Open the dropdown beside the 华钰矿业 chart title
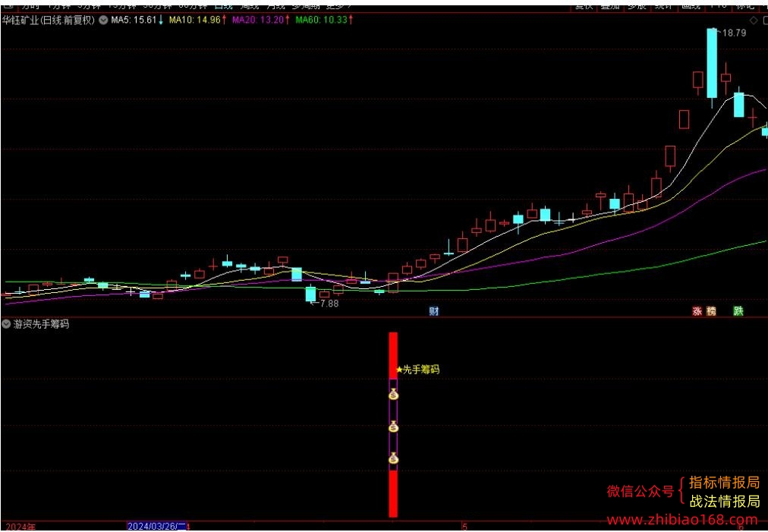The height and width of the screenshot is (532, 768). click(103, 20)
